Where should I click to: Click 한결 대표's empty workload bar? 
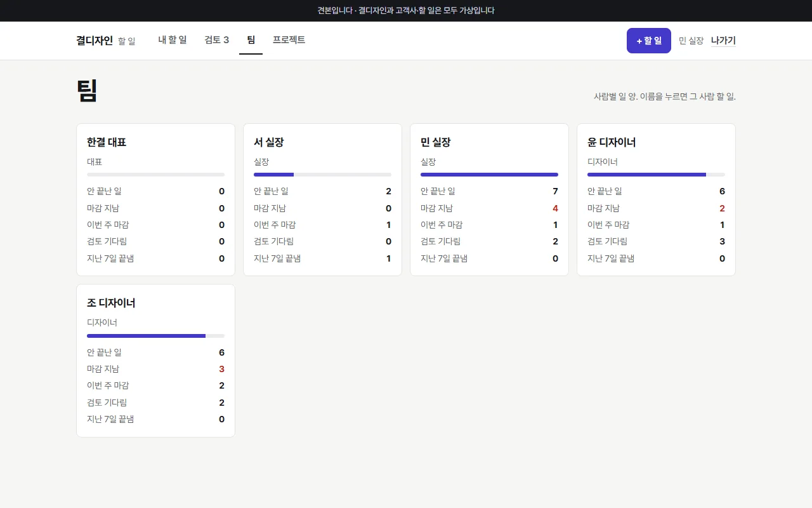[155, 175]
